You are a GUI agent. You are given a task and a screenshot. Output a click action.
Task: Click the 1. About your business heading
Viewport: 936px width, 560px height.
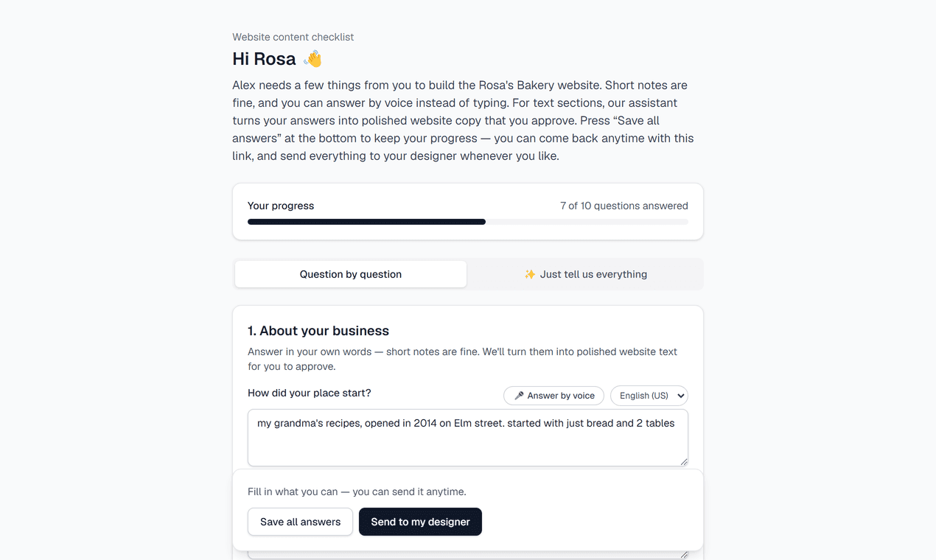(x=318, y=331)
